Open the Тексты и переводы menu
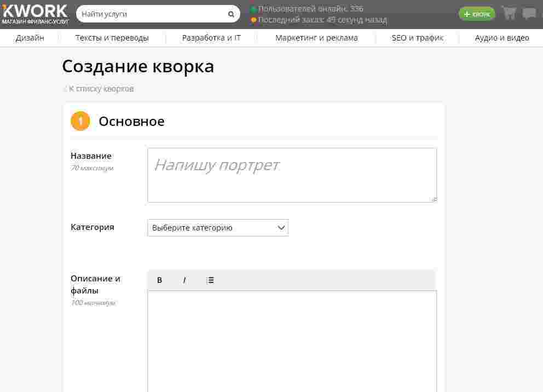 tap(112, 38)
